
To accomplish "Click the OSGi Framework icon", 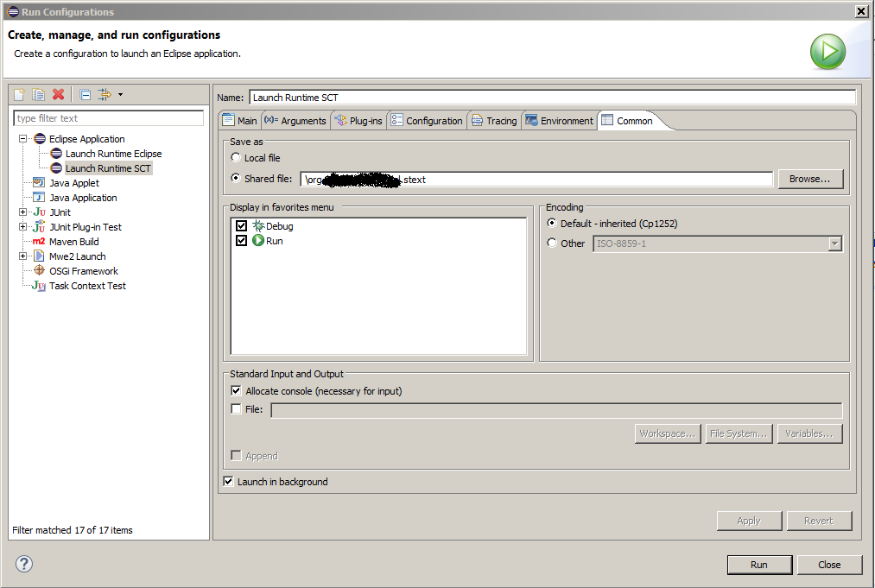I will (x=39, y=270).
